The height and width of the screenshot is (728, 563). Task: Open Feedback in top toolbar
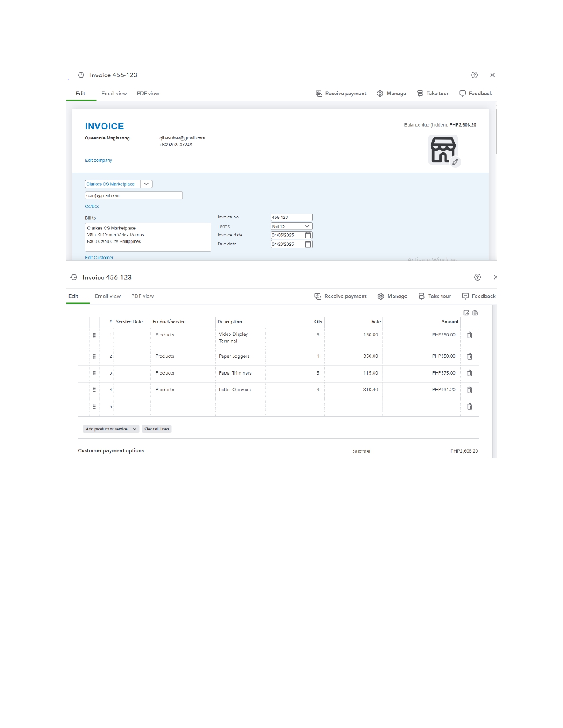click(476, 94)
